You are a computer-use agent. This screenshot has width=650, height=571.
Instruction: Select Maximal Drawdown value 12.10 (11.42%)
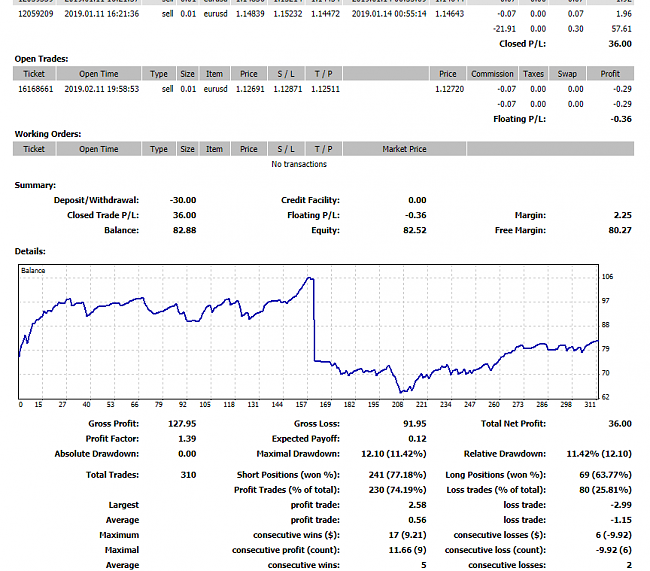pos(393,454)
